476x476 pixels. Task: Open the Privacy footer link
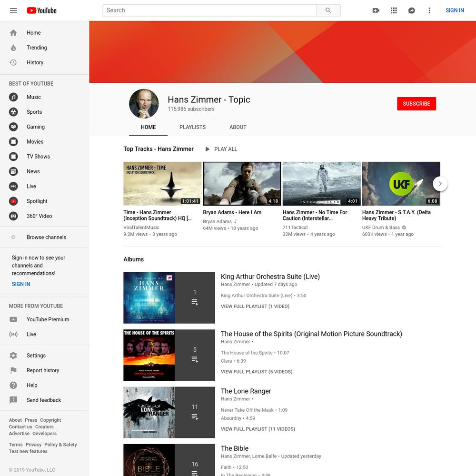tap(33, 445)
